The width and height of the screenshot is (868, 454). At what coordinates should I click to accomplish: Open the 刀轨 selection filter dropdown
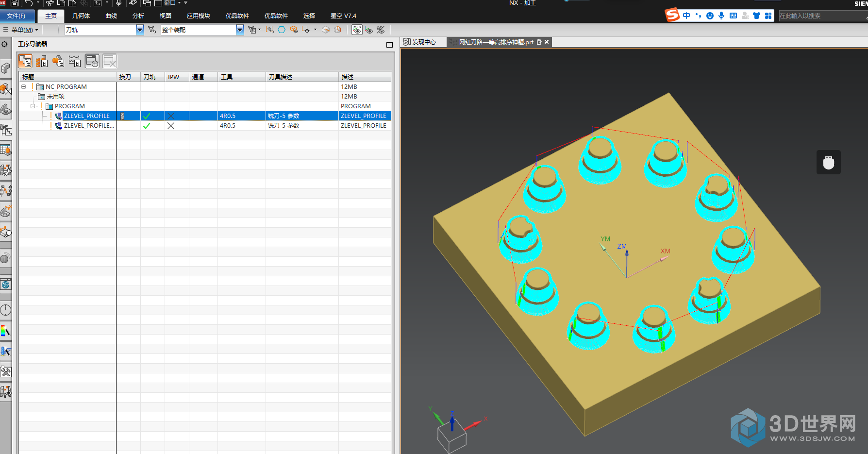[140, 30]
